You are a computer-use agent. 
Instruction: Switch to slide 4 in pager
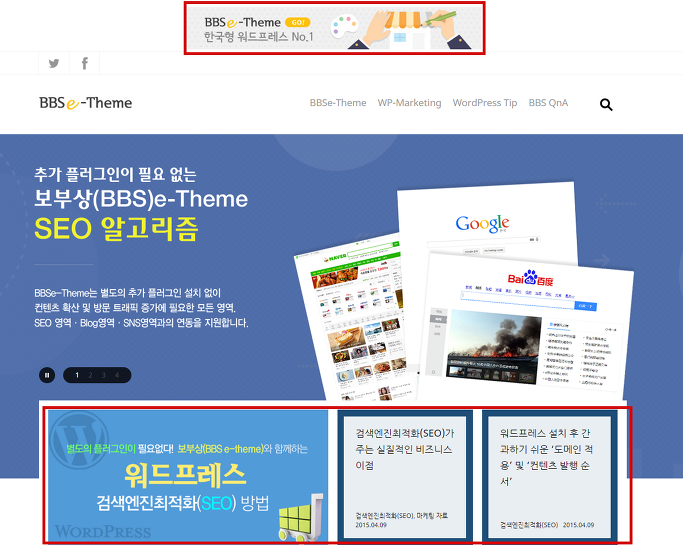pyautogui.click(x=117, y=375)
